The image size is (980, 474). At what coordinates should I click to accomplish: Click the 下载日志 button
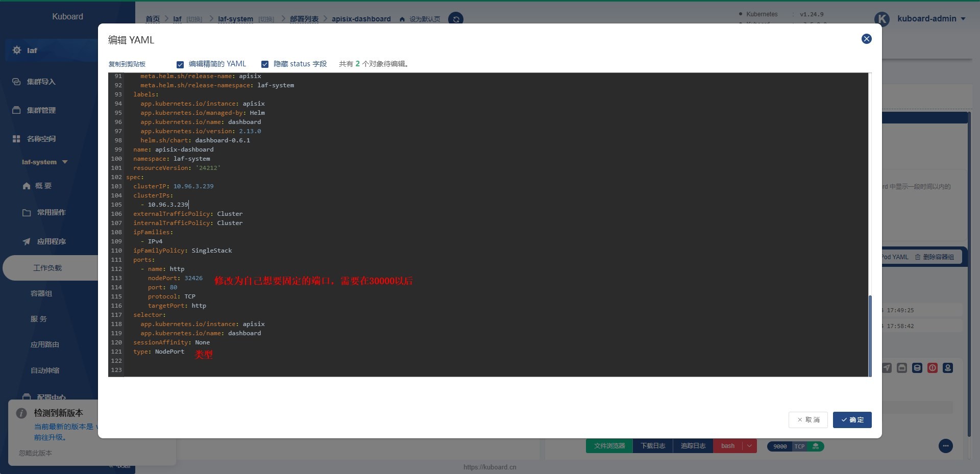(x=653, y=446)
